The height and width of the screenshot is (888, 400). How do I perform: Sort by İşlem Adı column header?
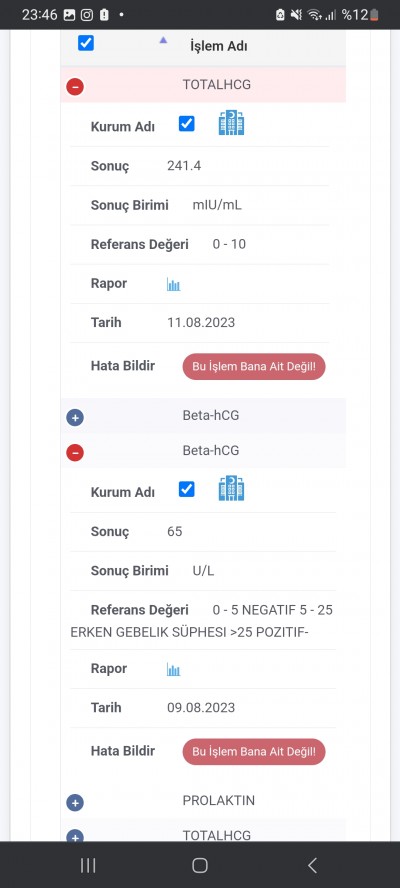point(219,46)
